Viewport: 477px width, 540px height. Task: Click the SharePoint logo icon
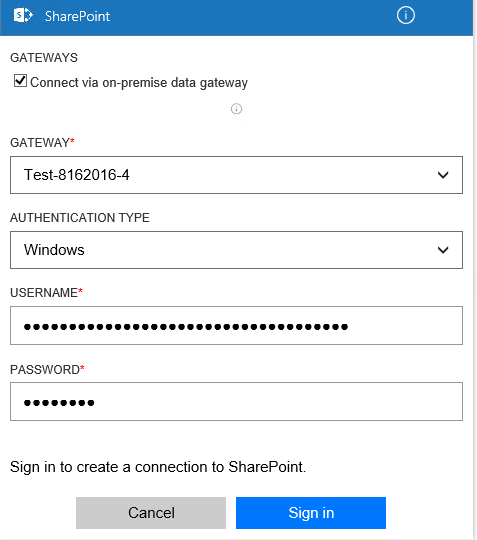(x=23, y=15)
